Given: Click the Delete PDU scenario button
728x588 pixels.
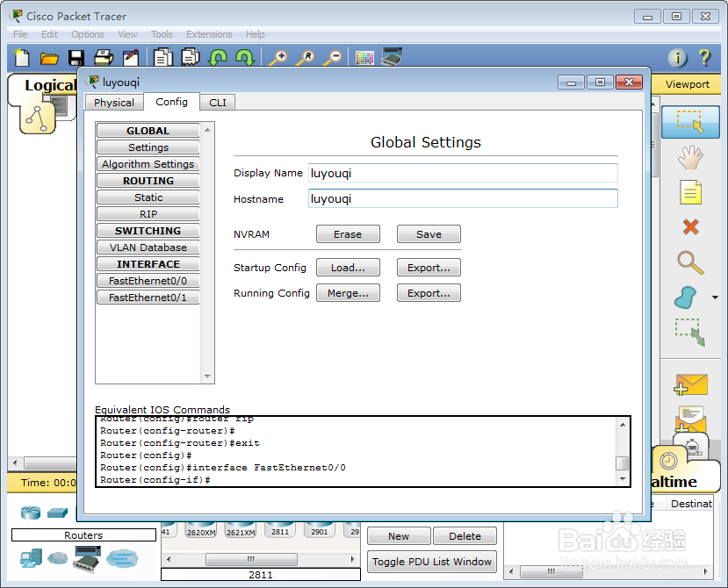Looking at the screenshot, I should (465, 536).
